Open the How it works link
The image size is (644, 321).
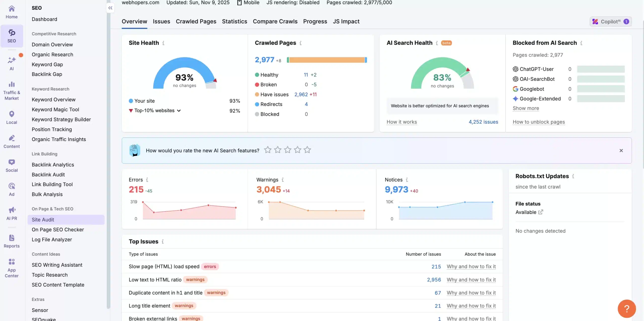[x=401, y=122]
